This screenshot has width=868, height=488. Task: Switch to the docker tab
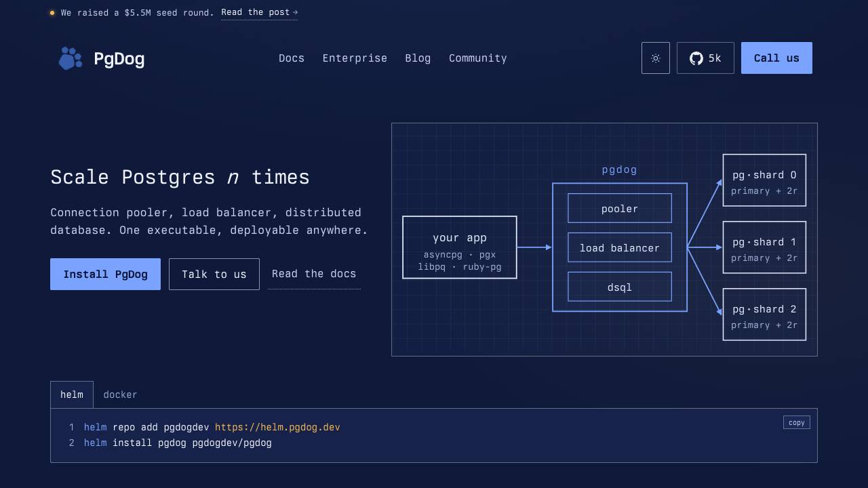tap(120, 394)
